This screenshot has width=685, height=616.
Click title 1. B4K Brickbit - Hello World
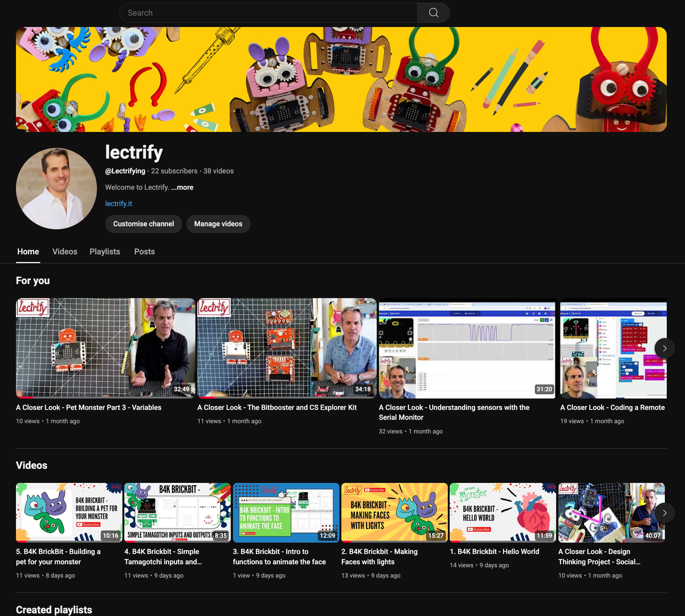(495, 552)
